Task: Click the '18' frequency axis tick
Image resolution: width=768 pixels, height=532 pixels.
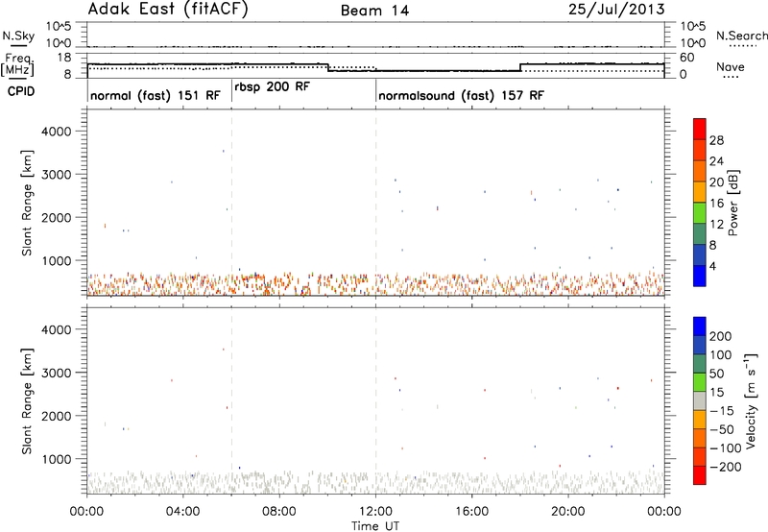Action: click(64, 58)
